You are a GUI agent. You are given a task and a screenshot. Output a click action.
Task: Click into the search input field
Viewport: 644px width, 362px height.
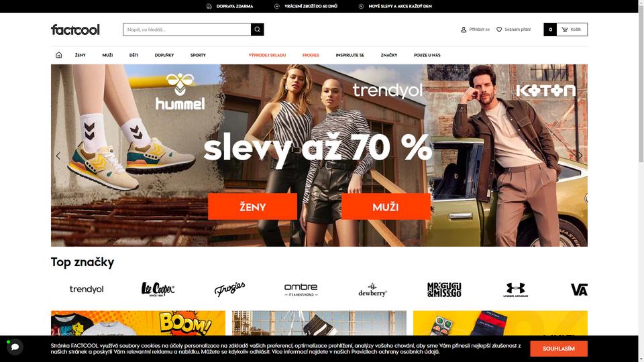pos(187,29)
